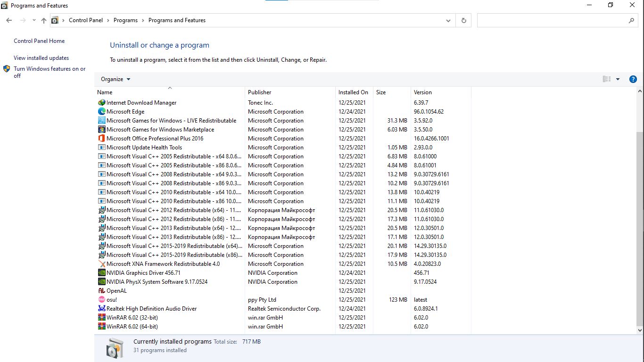This screenshot has width=644, height=362.
Task: Sort list by Publisher column header
Action: (260, 92)
